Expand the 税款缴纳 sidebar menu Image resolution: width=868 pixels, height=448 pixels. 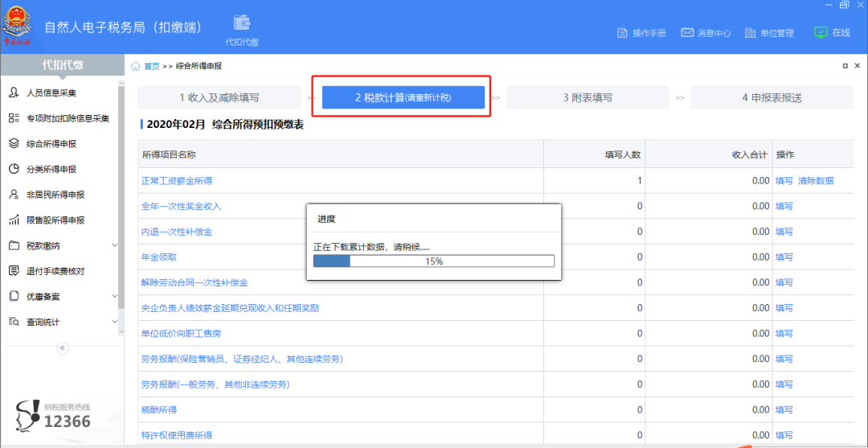(x=114, y=245)
